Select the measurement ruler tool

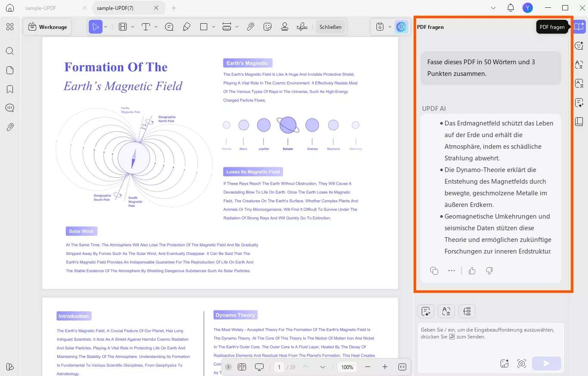coord(227,27)
